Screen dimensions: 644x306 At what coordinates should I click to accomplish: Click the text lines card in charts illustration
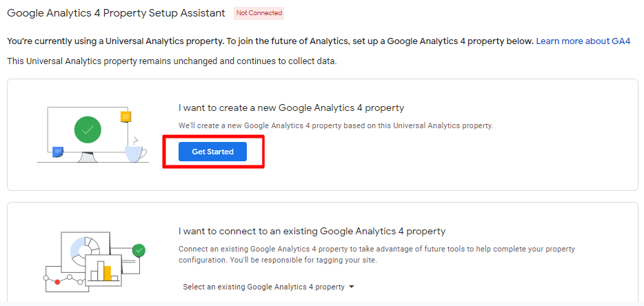click(x=128, y=262)
